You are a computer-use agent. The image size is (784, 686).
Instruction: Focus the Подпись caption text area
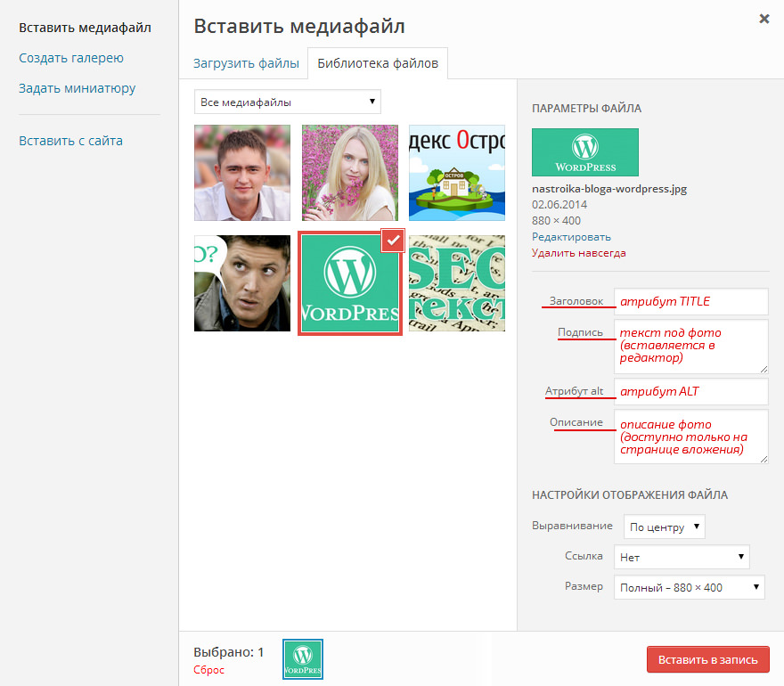coord(691,347)
